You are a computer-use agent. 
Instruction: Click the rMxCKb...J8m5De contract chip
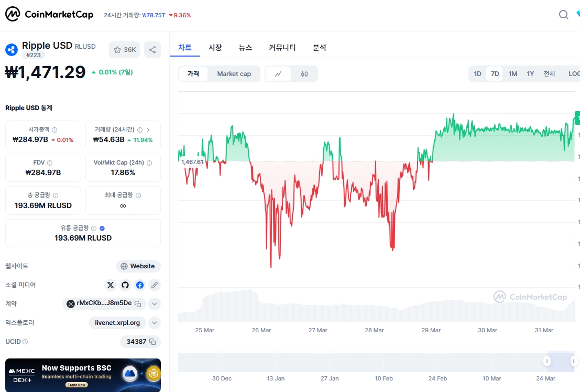click(104, 304)
